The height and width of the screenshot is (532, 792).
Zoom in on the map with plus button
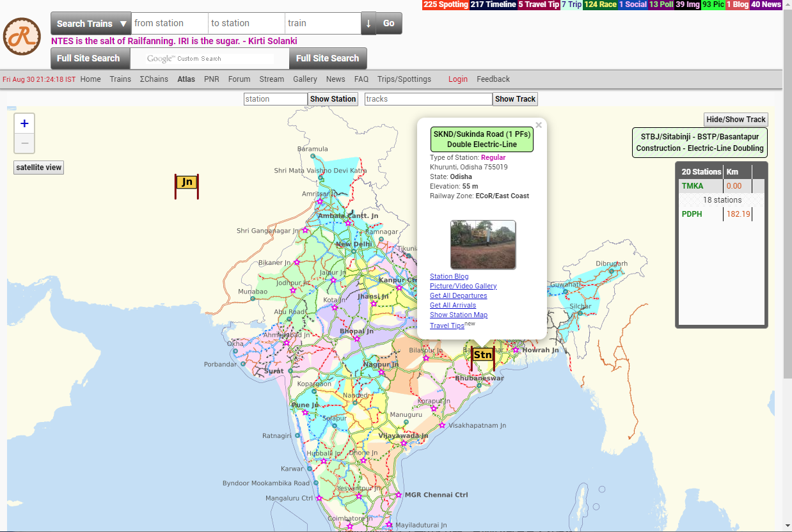24,124
